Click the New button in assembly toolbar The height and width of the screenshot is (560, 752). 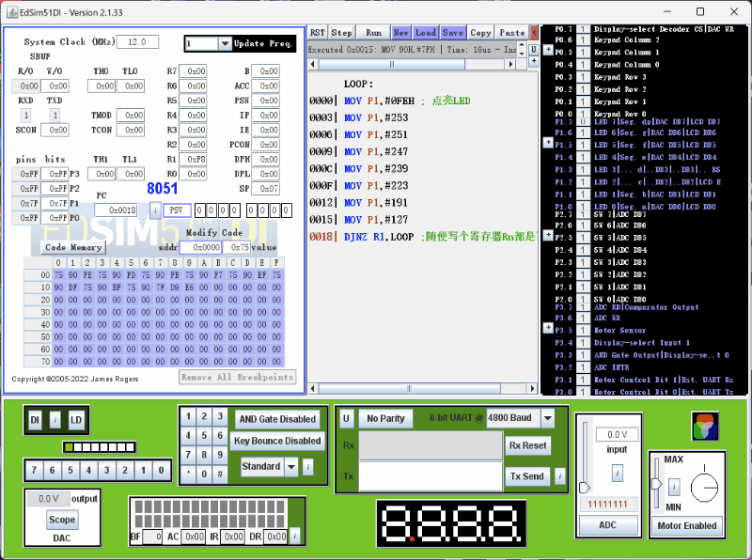click(x=401, y=33)
